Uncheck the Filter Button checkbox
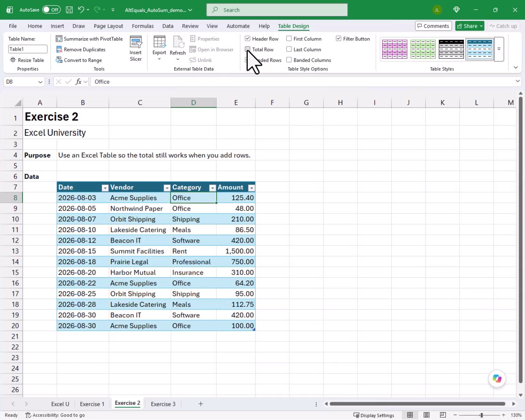 click(339, 38)
